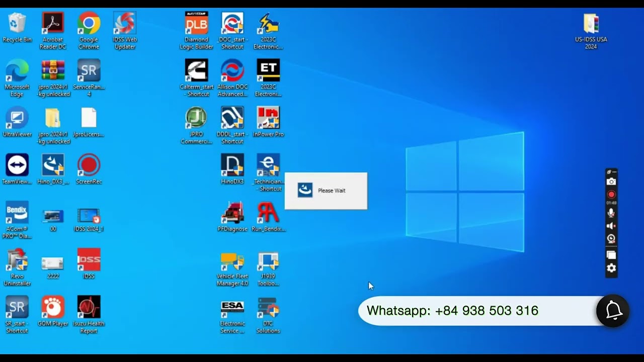This screenshot has height=362, width=644.
Task: Open Bendix ACom PRO Diagnostics icon
Action: coord(17,220)
